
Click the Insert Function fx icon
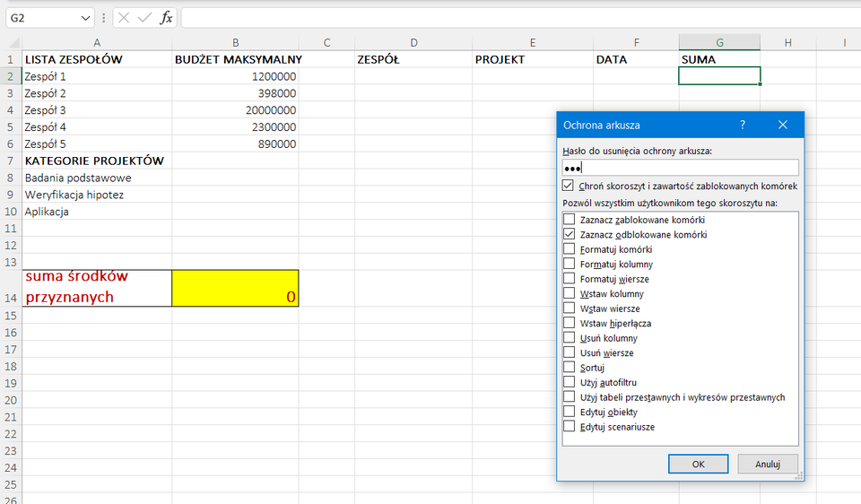[166, 18]
